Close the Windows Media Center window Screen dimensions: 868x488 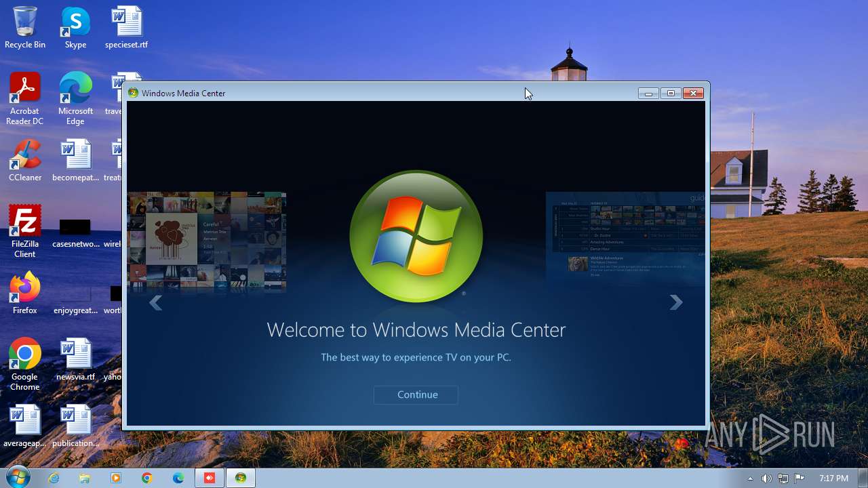tap(693, 94)
